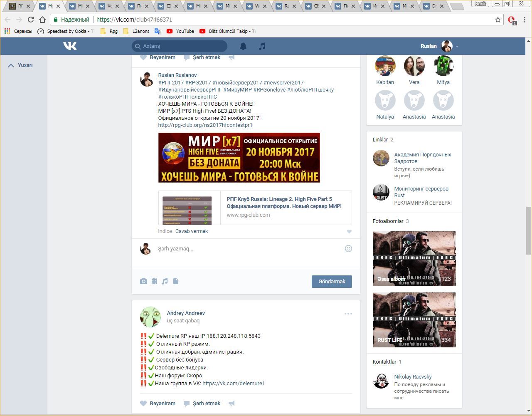Open VK notifications bell
Image resolution: width=532 pixels, height=416 pixels.
(243, 46)
